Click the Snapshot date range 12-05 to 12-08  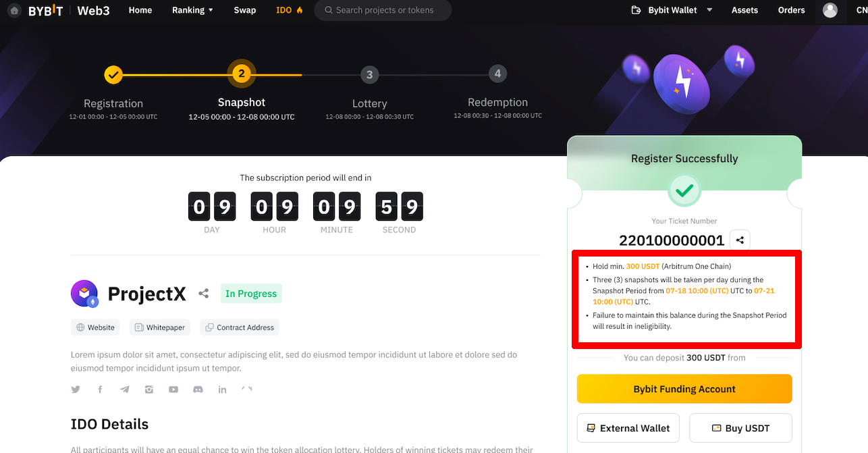[x=242, y=117]
